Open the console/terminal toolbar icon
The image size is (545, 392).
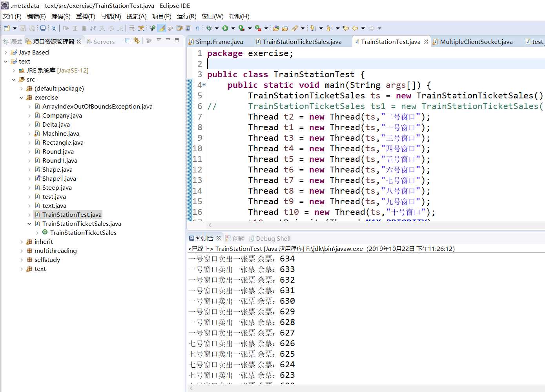pos(43,28)
